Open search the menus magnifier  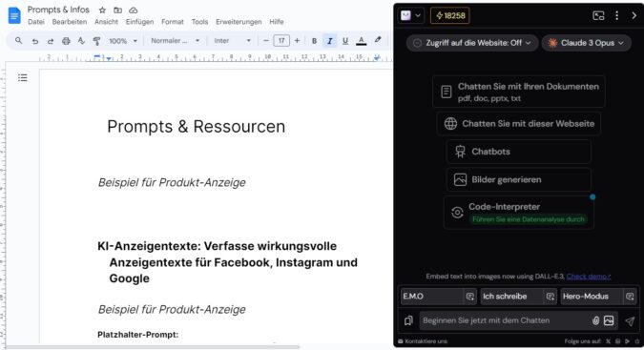pyautogui.click(x=18, y=41)
